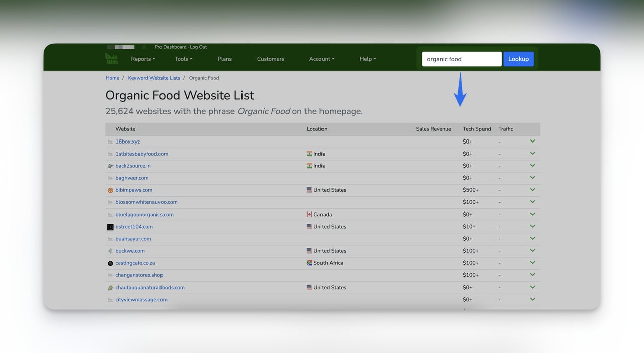Click chautauquanaturalfoods.com leaf favicon

point(110,288)
